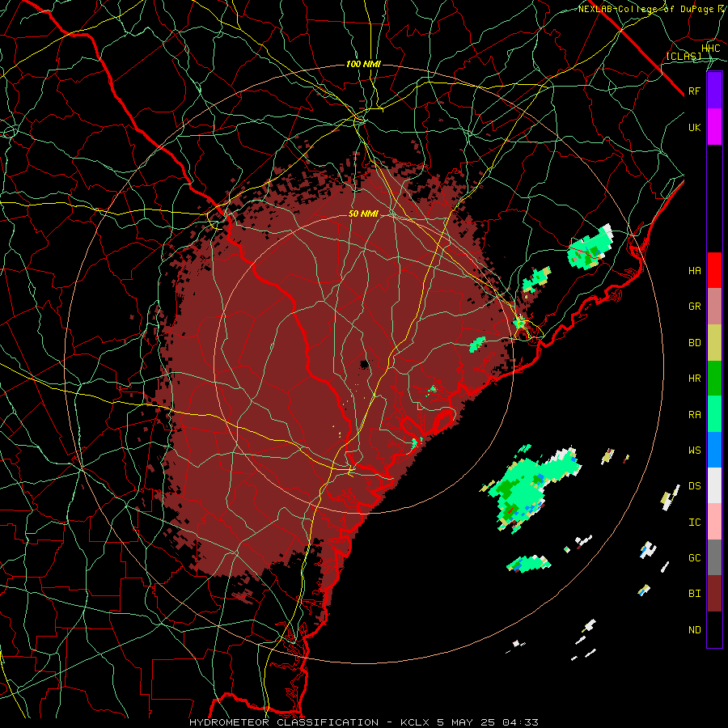This screenshot has height=728, width=728.
Task: Click the 'HA' legend label
Action: coord(694,270)
